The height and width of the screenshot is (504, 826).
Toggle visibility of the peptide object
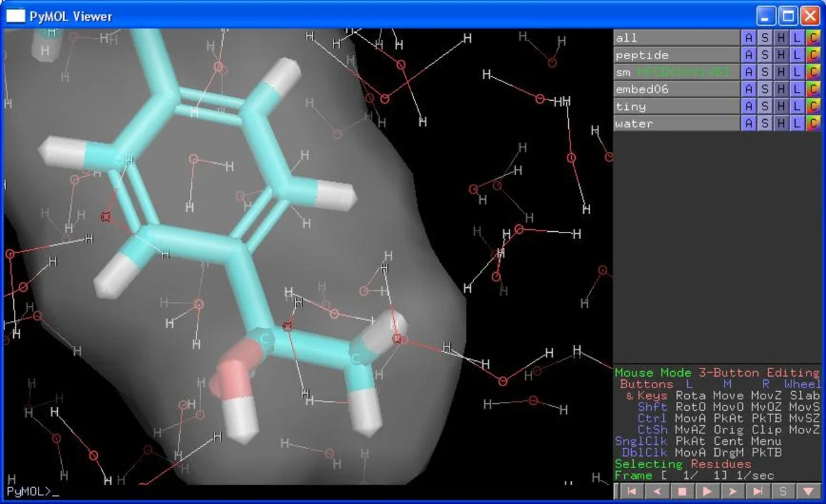(677, 55)
